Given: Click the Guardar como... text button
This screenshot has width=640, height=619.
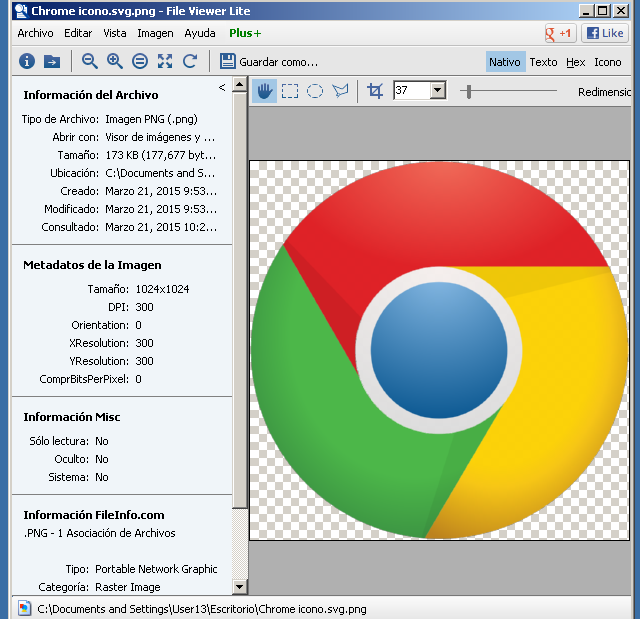Looking at the screenshot, I should coord(278,62).
